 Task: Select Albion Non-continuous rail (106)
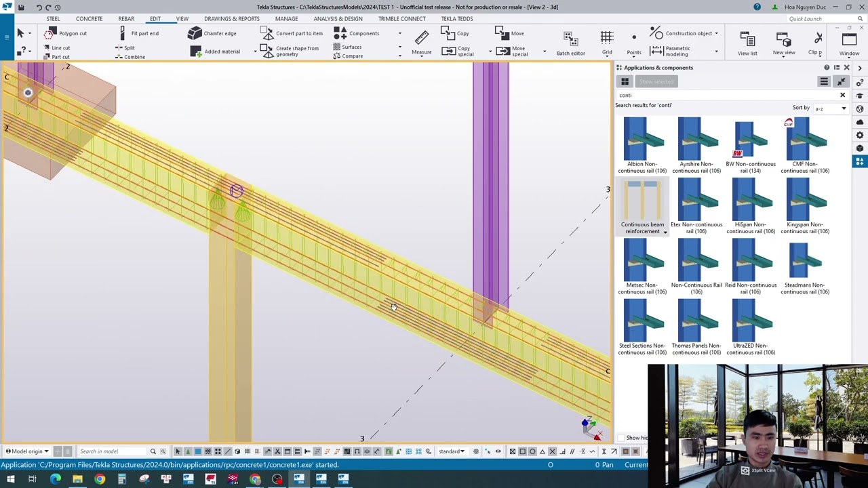pos(642,146)
